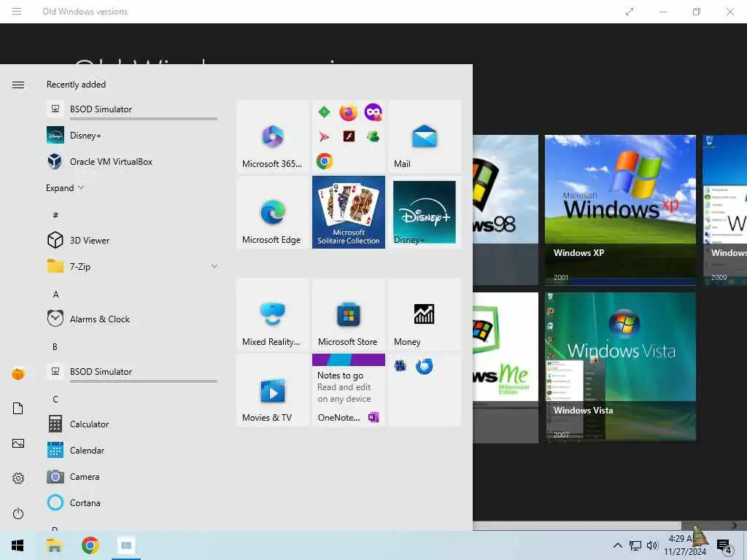Click Chrome icon in tile folder
Screen dimensions: 747x560
point(325,161)
